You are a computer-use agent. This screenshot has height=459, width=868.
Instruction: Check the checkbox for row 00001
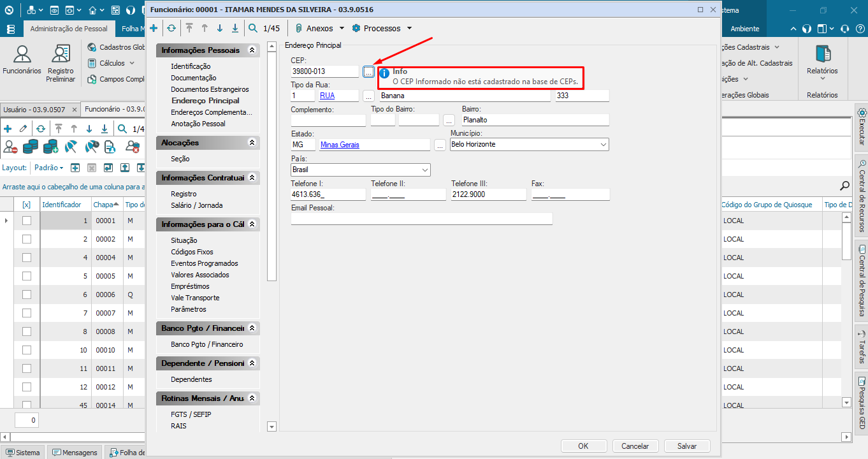tap(27, 221)
